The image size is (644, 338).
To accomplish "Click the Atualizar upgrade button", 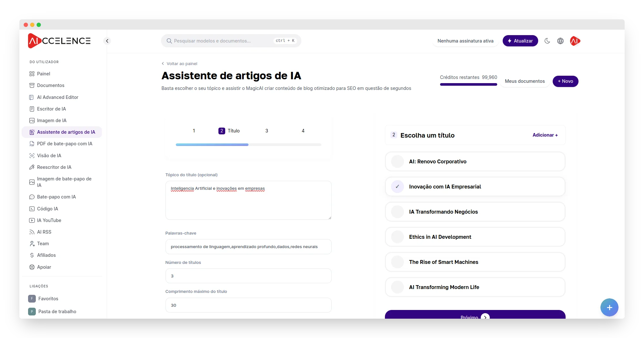I will click(x=520, y=41).
